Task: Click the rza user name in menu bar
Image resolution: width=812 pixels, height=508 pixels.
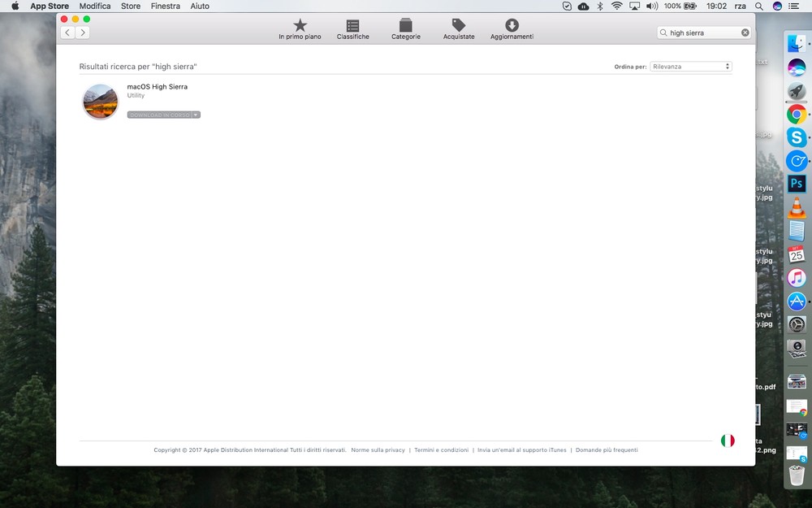Action: [x=740, y=7]
